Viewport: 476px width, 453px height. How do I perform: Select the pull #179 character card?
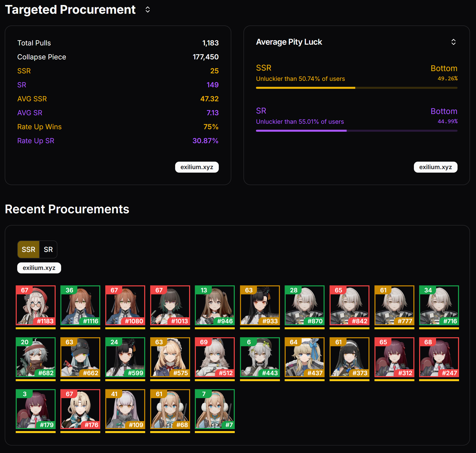click(x=36, y=409)
